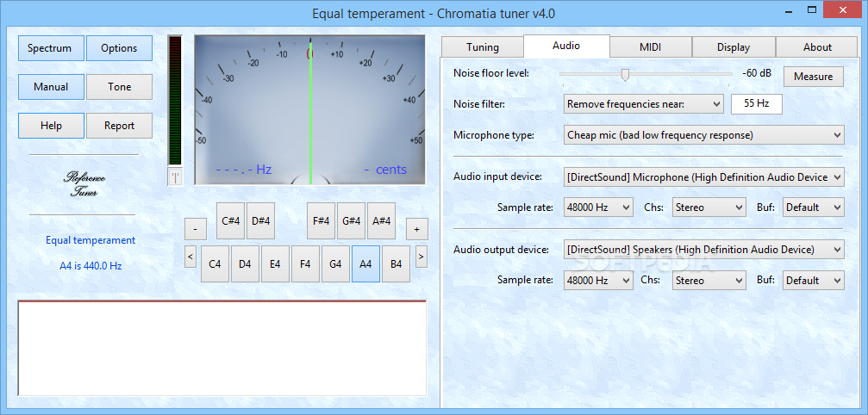Click the 'A4 is 440.0 Hz' text

[x=91, y=266]
